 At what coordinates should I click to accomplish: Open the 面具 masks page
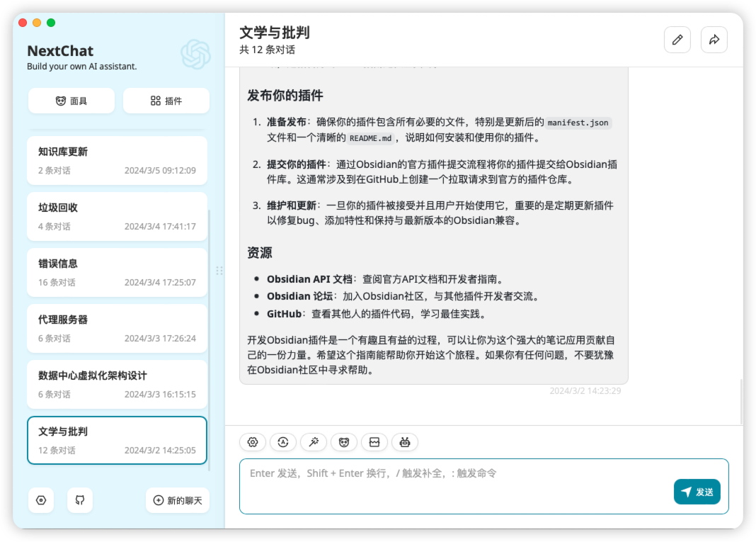(x=71, y=101)
